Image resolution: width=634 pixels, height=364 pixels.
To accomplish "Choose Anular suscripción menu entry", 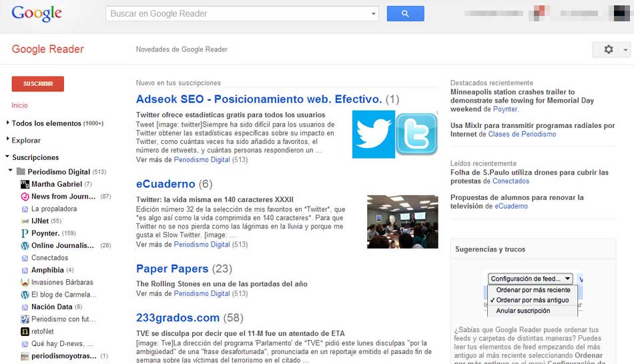I will [523, 311].
